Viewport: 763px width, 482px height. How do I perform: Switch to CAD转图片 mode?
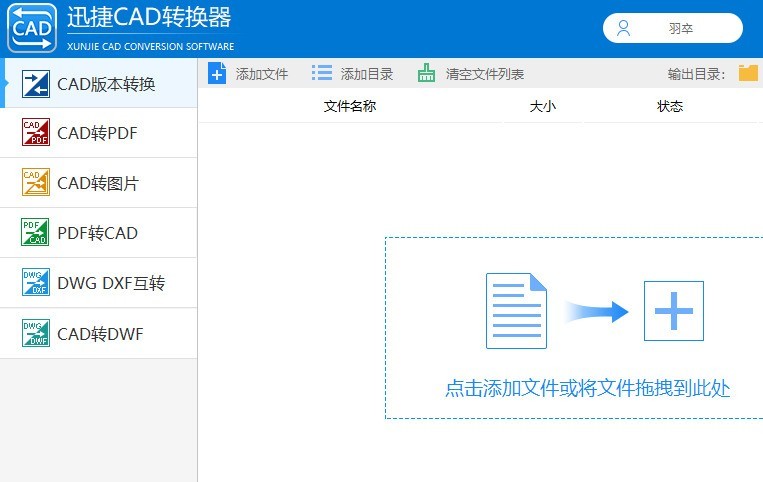99,183
